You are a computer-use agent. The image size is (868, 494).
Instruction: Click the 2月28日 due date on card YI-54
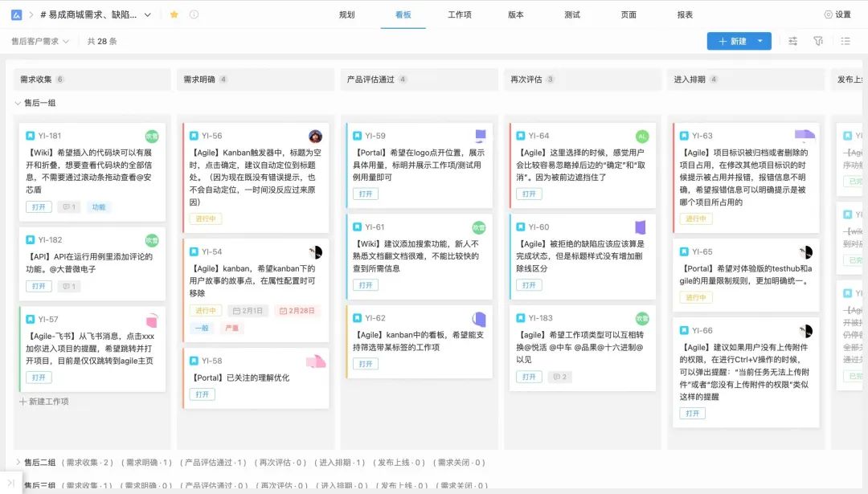click(297, 311)
